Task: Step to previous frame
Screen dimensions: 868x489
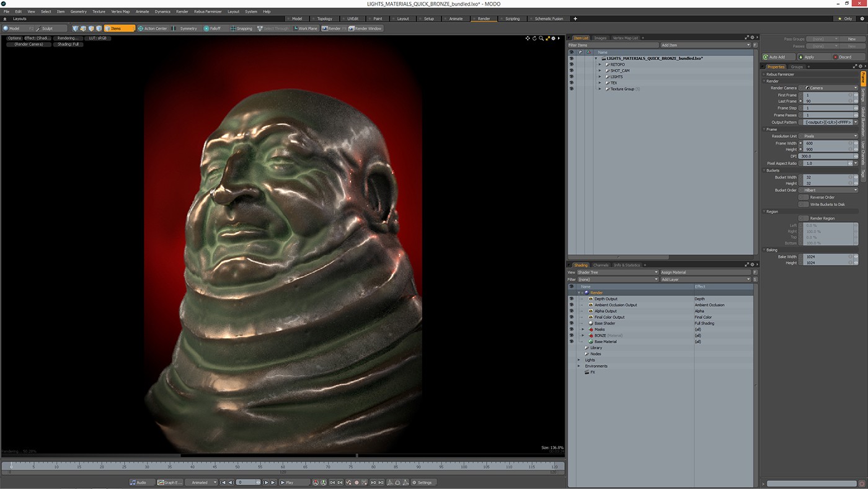Action: coord(231,482)
